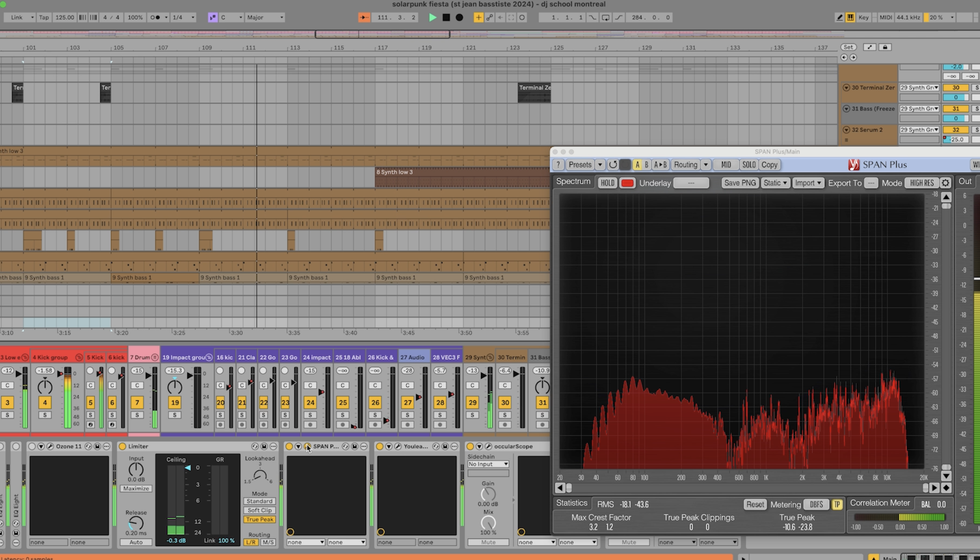
Task: Open the Youlean plugin window wrench
Action: [398, 446]
